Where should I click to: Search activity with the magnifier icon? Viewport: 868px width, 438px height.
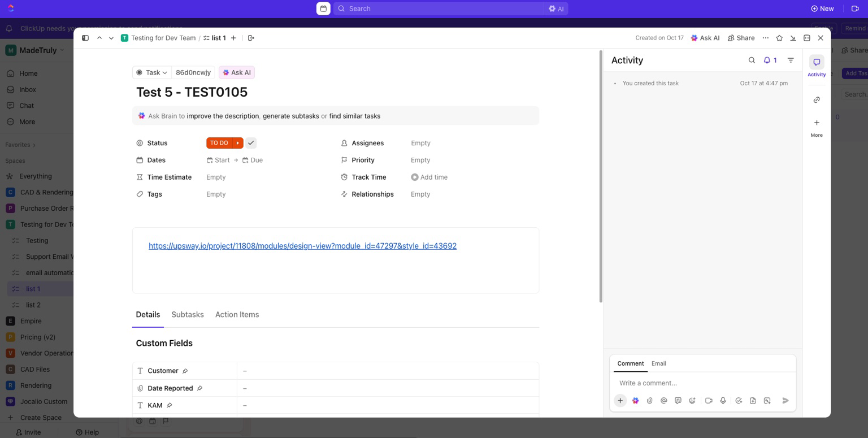(x=752, y=60)
